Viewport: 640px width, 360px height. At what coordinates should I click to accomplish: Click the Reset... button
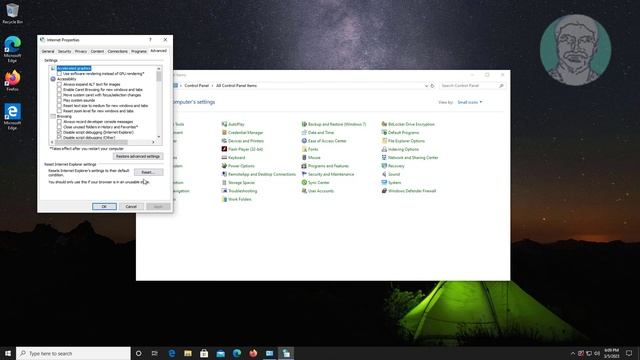click(x=148, y=172)
